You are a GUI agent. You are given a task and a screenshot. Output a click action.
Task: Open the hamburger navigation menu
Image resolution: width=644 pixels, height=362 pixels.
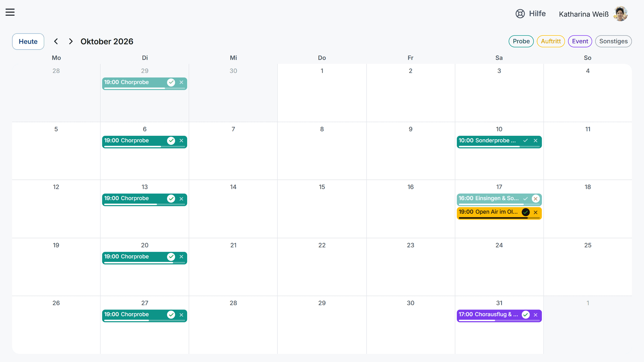pos(10,12)
